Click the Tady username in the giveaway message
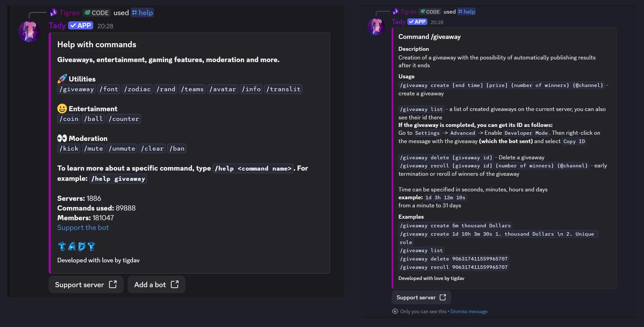Viewport: 644px width, 327px height. (x=398, y=22)
